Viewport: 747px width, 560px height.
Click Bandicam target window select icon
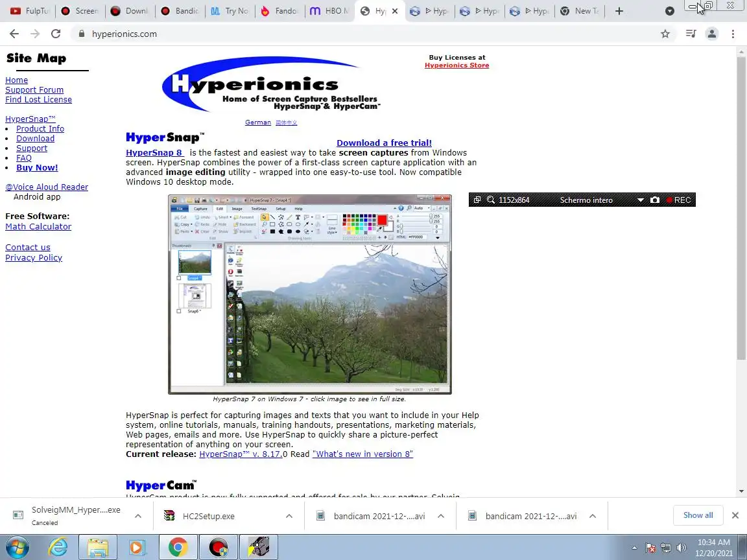[x=477, y=200]
